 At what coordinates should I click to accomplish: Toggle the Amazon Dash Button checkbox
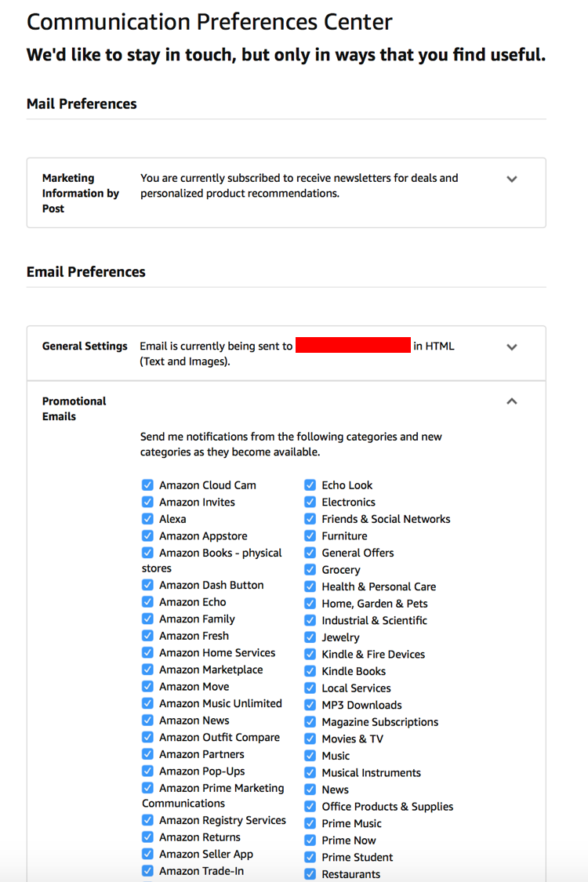pos(147,585)
